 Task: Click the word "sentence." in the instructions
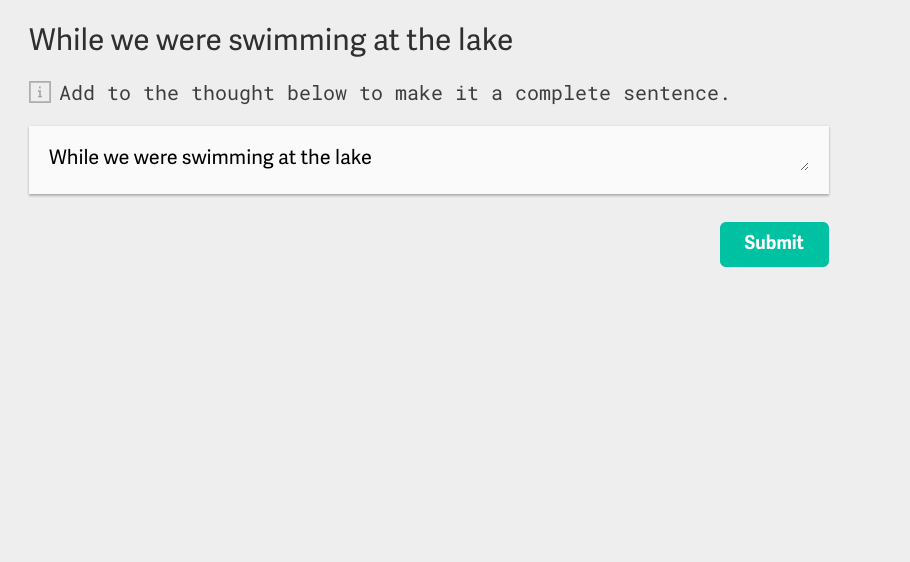676,93
